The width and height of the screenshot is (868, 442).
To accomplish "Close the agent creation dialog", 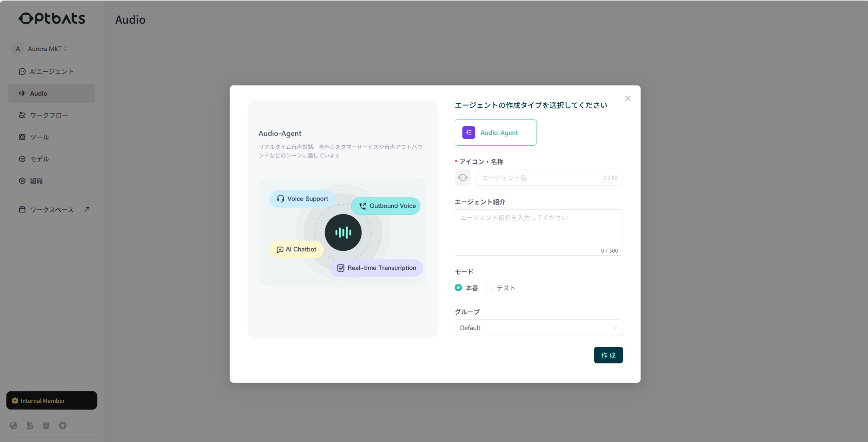I will tap(628, 99).
